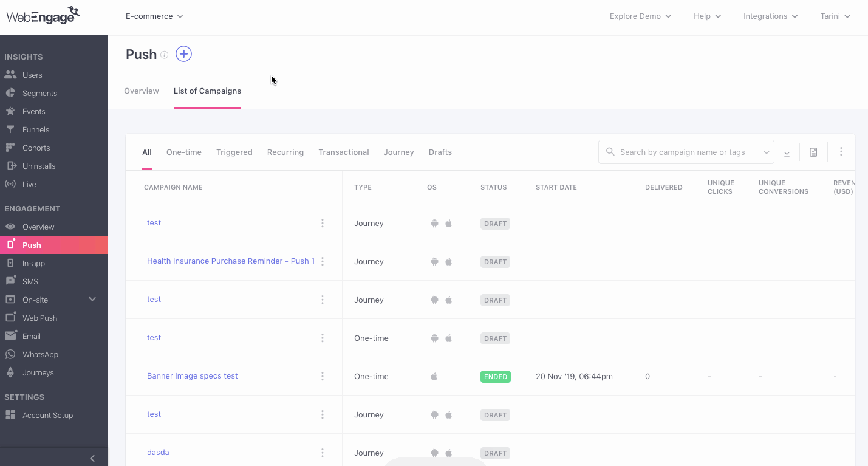
Task: Expand the On-site submenu chevron
Action: coord(92,299)
